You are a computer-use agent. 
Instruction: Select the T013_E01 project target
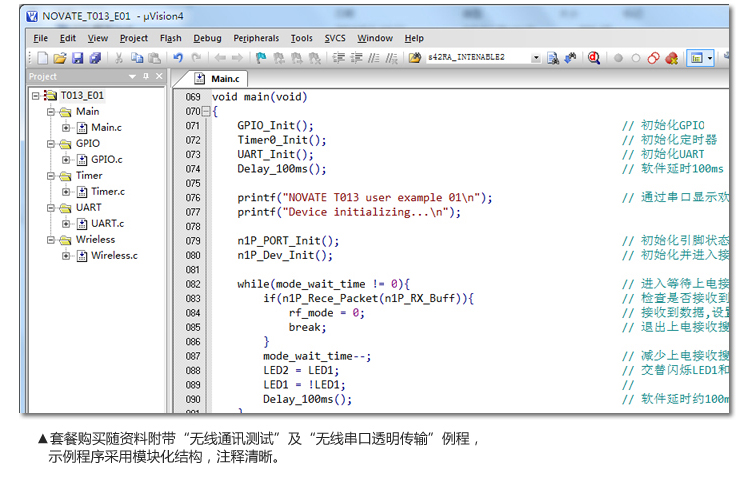82,95
